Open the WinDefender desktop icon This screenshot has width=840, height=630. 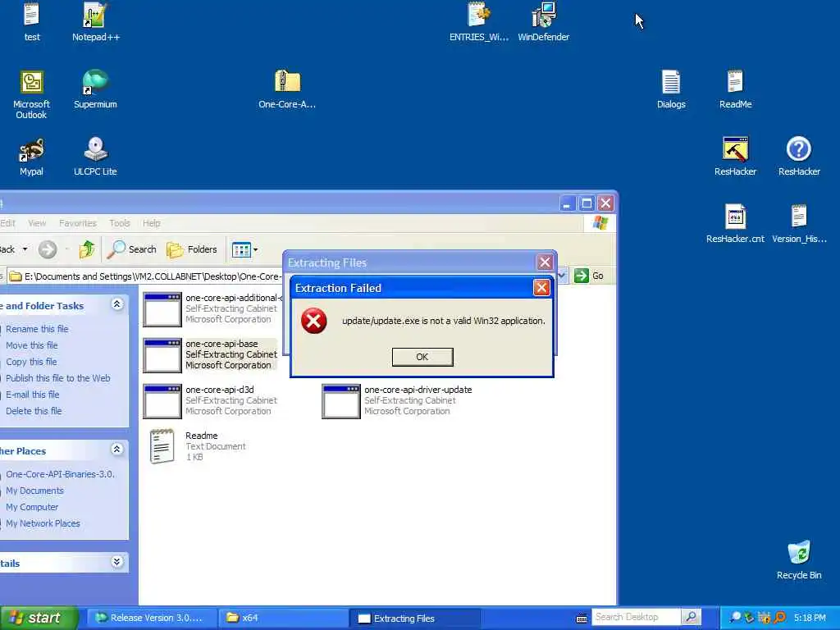(x=543, y=21)
